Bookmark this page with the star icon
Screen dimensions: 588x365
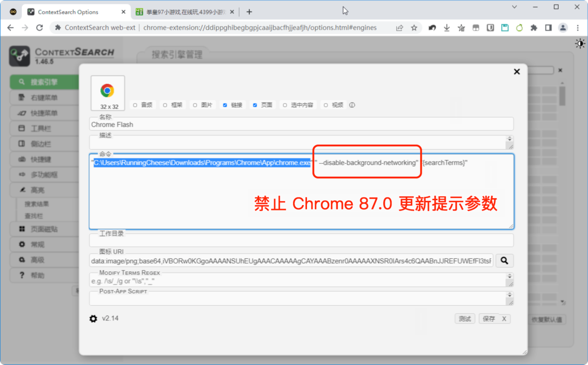(414, 27)
